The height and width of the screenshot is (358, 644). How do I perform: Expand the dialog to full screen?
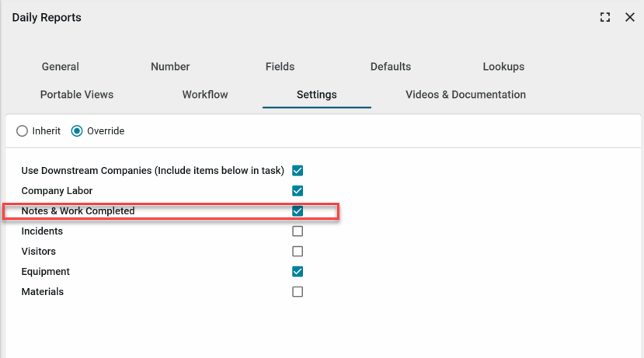click(605, 17)
